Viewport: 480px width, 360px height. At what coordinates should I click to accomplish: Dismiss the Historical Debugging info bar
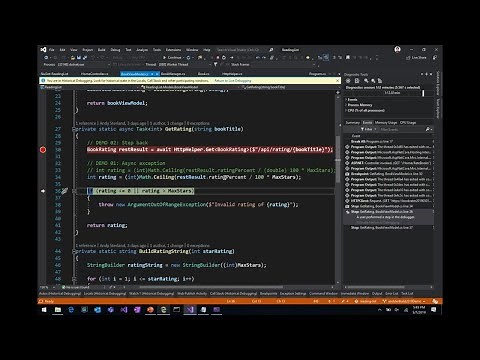click(x=337, y=81)
